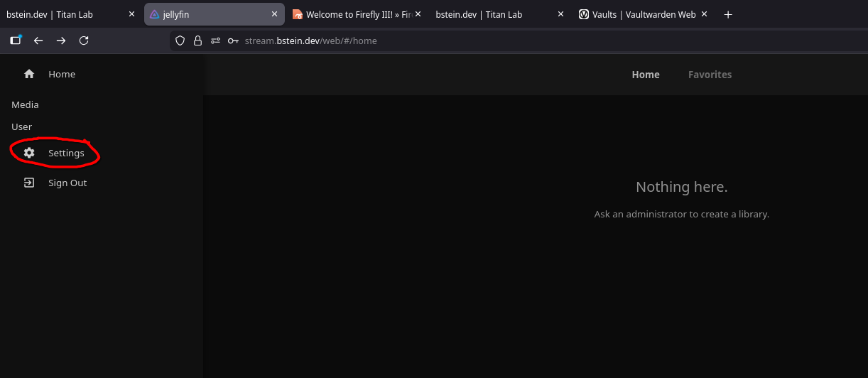
Task: Reload the Jellyfin page
Action: [84, 40]
